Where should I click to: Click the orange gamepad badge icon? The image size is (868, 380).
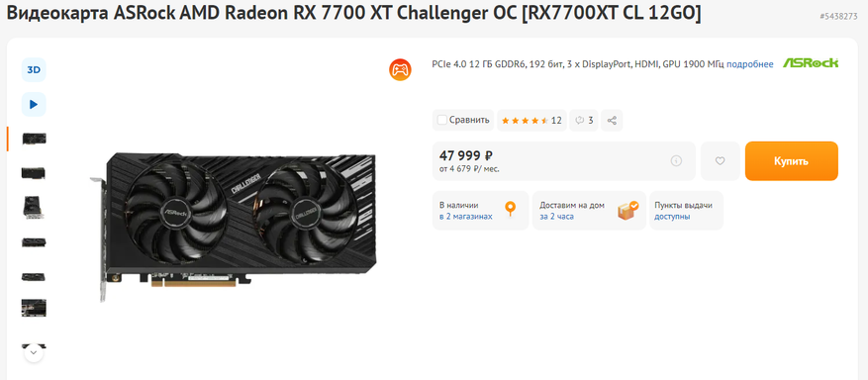pyautogui.click(x=400, y=69)
